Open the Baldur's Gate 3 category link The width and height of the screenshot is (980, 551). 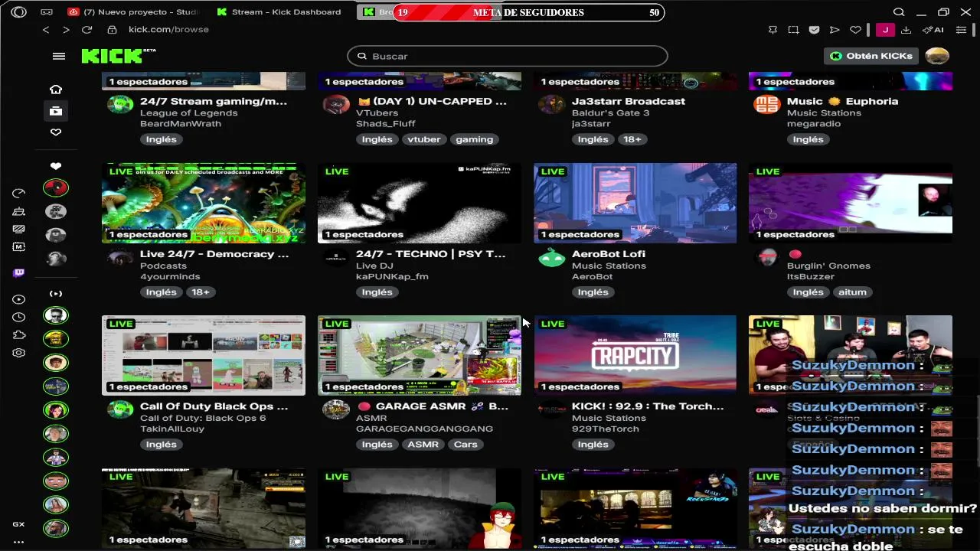point(610,112)
